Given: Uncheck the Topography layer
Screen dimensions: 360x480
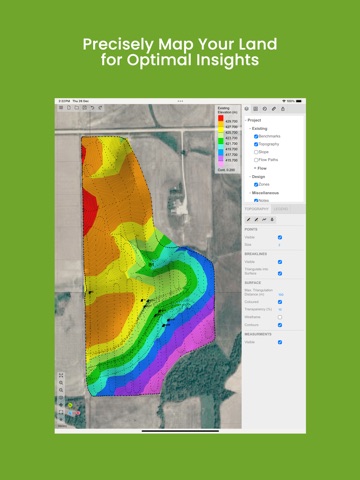Looking at the screenshot, I should pyautogui.click(x=256, y=144).
